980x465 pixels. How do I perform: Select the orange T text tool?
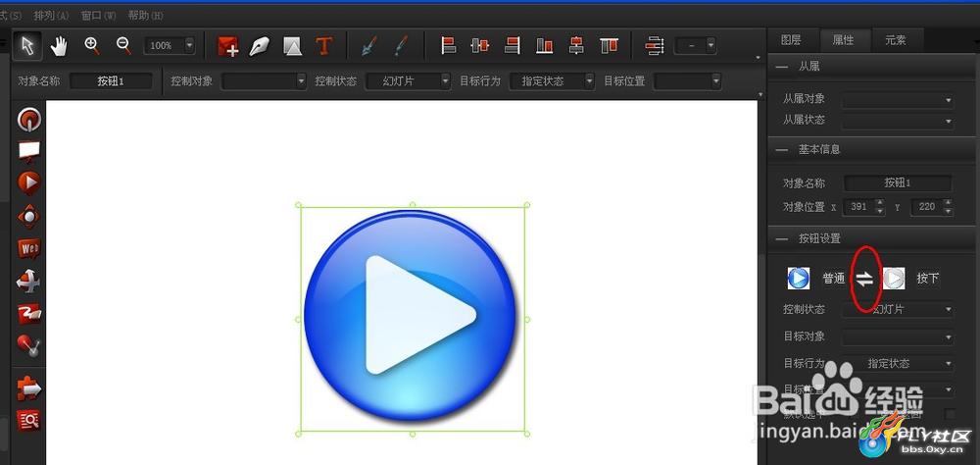pyautogui.click(x=323, y=46)
